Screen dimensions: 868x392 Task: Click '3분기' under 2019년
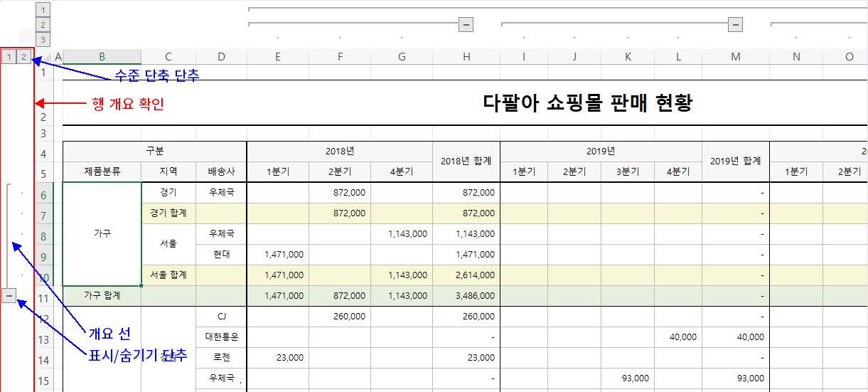(628, 171)
